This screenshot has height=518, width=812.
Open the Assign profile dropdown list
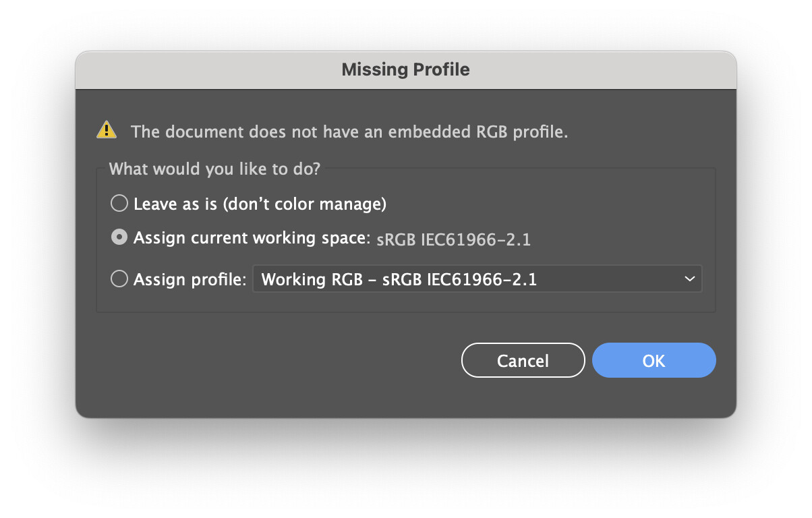477,279
